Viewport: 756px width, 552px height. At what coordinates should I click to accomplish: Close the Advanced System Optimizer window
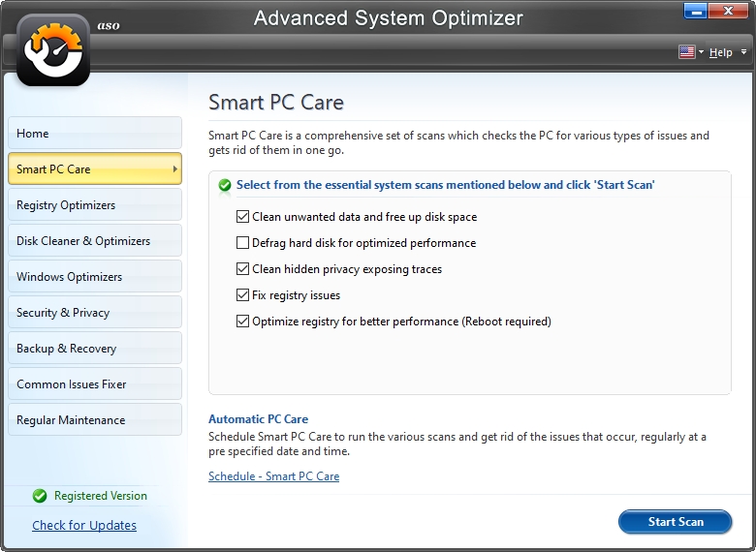pos(729,11)
